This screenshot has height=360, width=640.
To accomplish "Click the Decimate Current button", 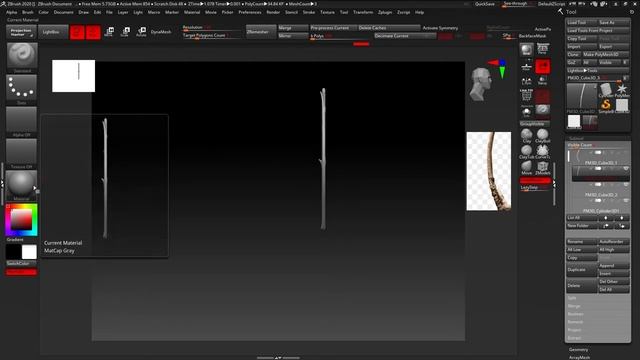I will 405,36.
